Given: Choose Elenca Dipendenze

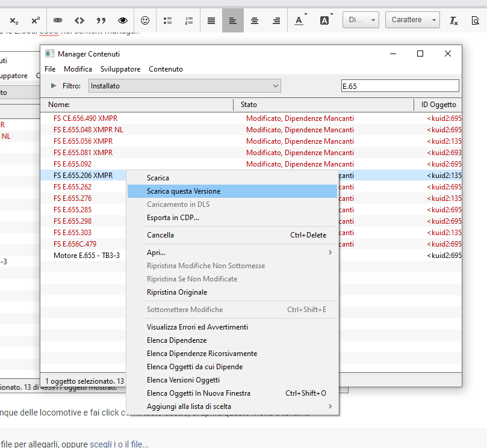Looking at the screenshot, I should [232, 340].
